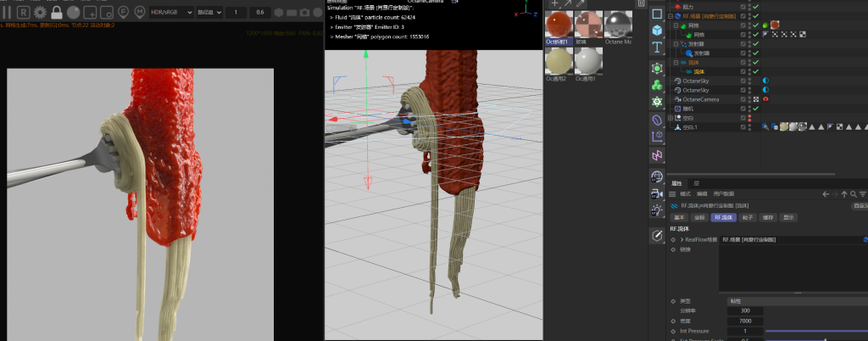Activate the focus picker F pin
The height and width of the screenshot is (341, 868).
(124, 12)
